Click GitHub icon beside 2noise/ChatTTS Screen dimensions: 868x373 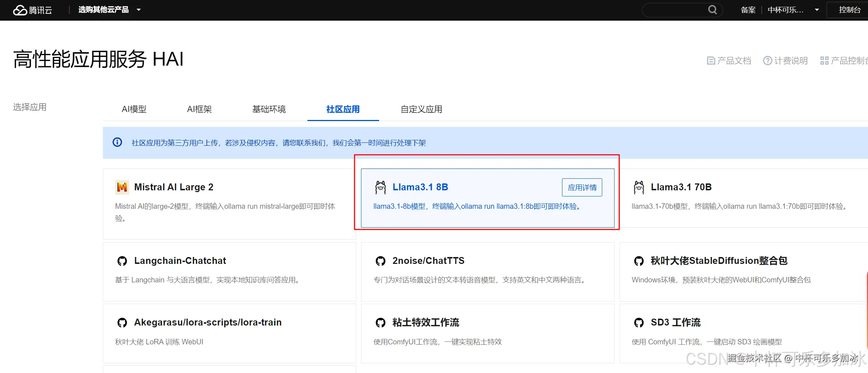(x=381, y=261)
